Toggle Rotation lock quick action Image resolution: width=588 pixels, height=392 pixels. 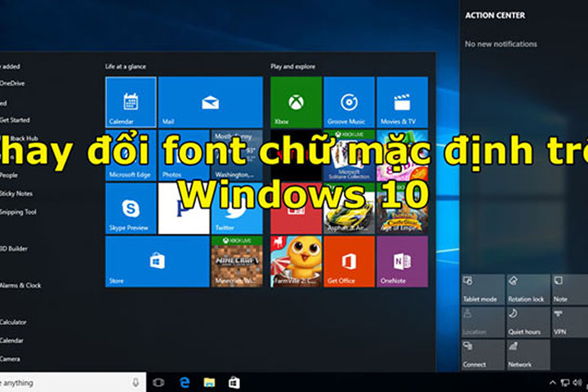coord(528,289)
